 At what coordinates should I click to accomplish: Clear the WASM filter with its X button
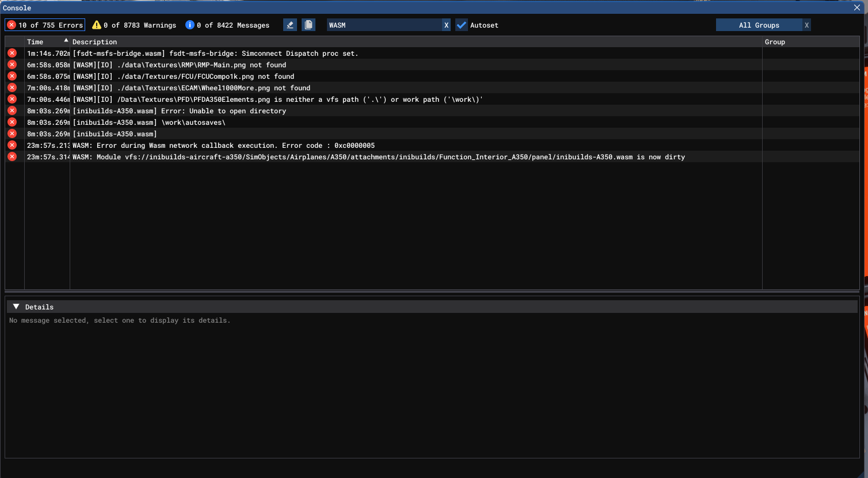pyautogui.click(x=446, y=25)
